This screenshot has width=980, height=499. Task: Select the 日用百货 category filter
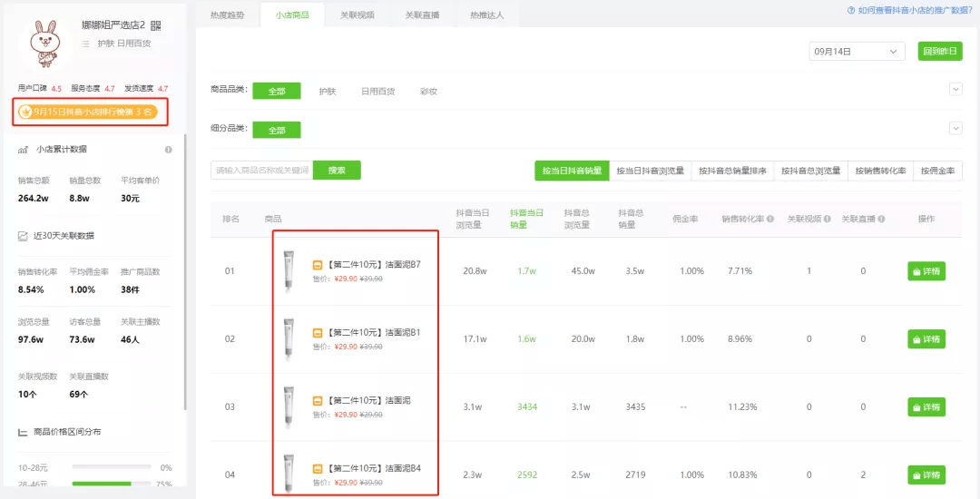(377, 92)
